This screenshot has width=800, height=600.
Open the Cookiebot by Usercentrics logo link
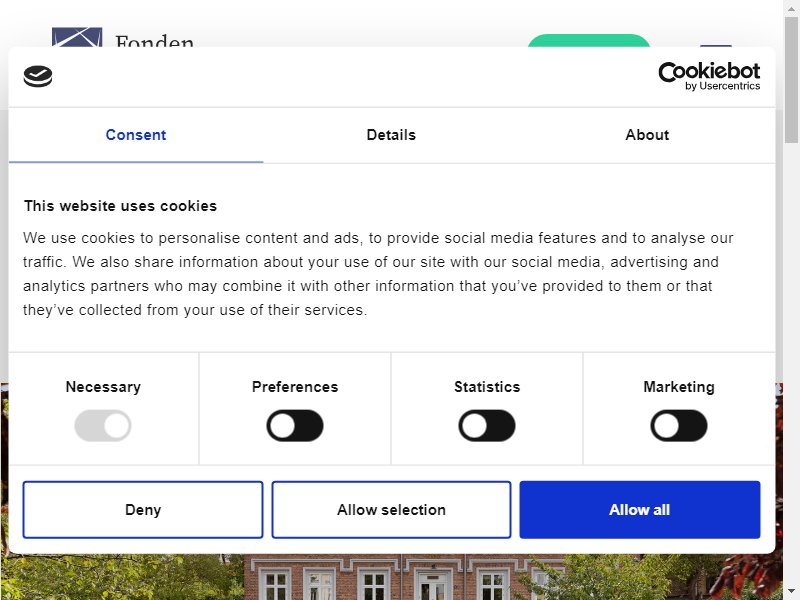pos(709,77)
